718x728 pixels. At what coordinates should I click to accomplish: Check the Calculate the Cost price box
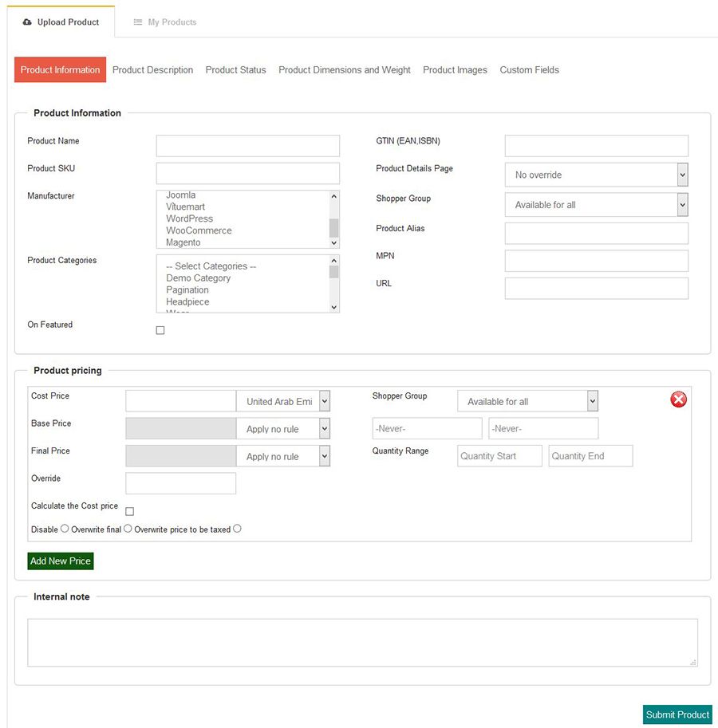click(x=130, y=511)
